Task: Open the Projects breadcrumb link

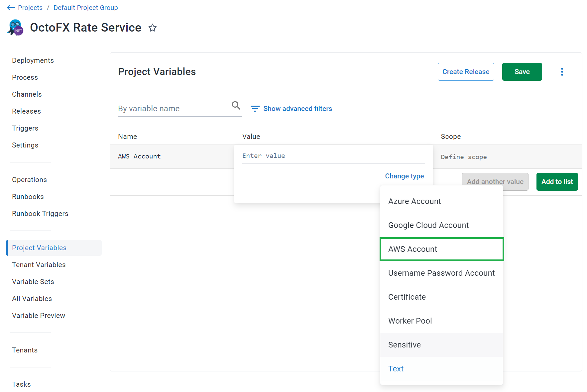Action: pos(30,8)
